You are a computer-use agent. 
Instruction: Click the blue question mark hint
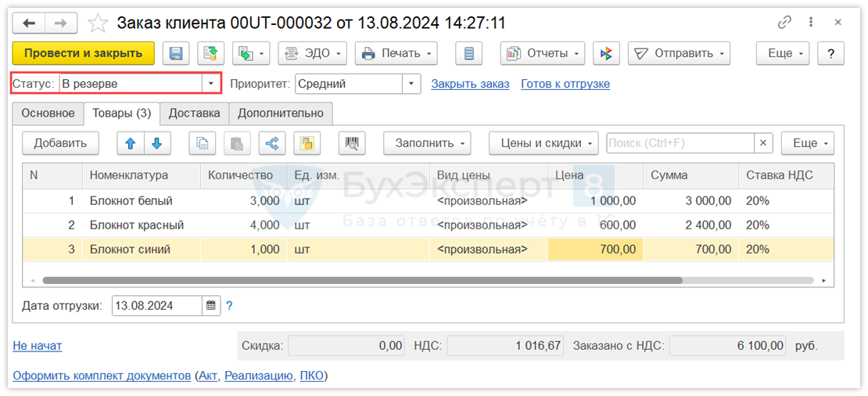click(x=229, y=305)
